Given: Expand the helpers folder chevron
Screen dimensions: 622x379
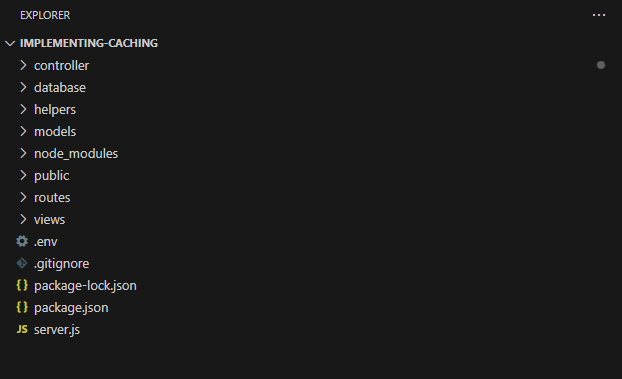Looking at the screenshot, I should point(23,109).
